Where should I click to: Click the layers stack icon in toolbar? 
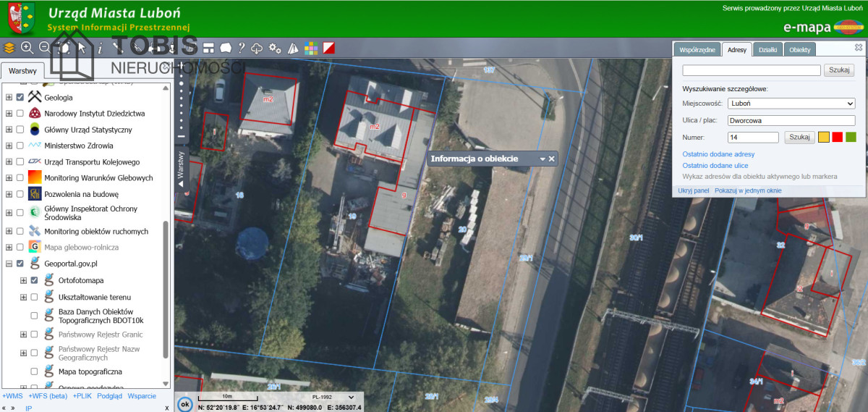coord(9,48)
